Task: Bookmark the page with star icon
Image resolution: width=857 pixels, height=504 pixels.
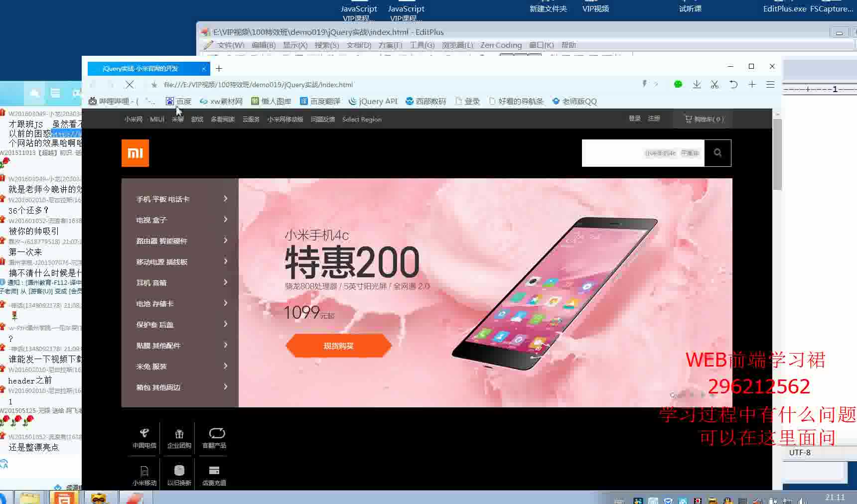Action: (x=154, y=85)
